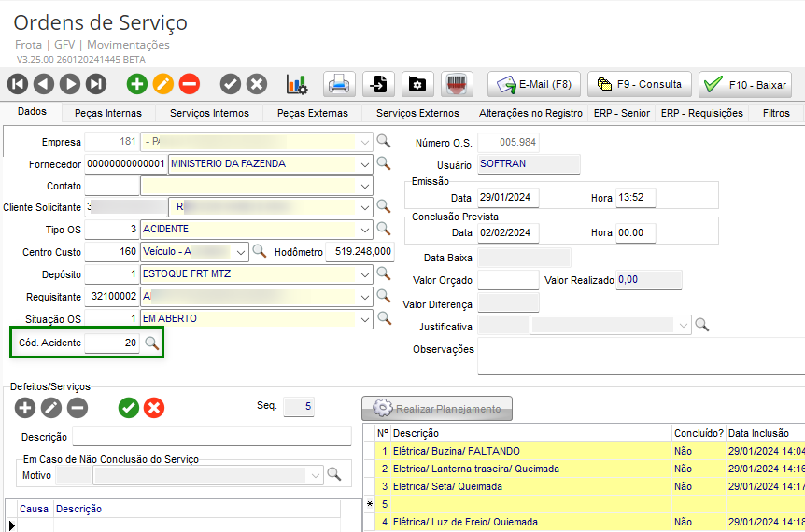The height and width of the screenshot is (532, 805).
Task: Jump to the last record
Action: [x=96, y=84]
